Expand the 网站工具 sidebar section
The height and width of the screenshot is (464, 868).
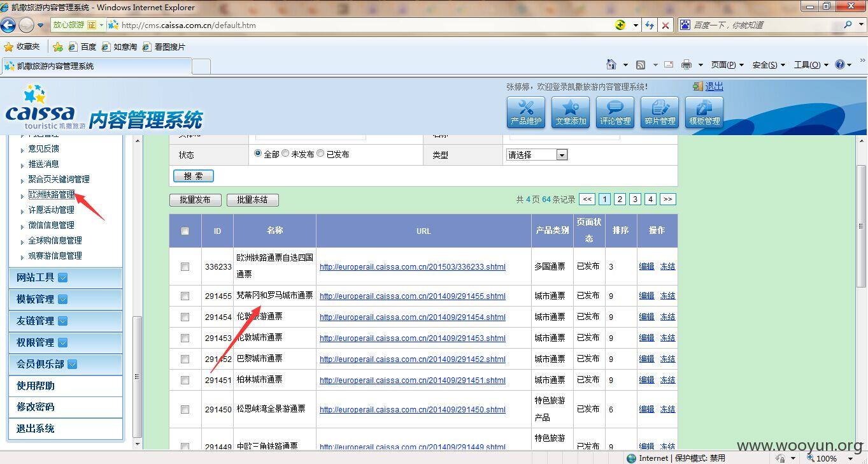click(62, 277)
